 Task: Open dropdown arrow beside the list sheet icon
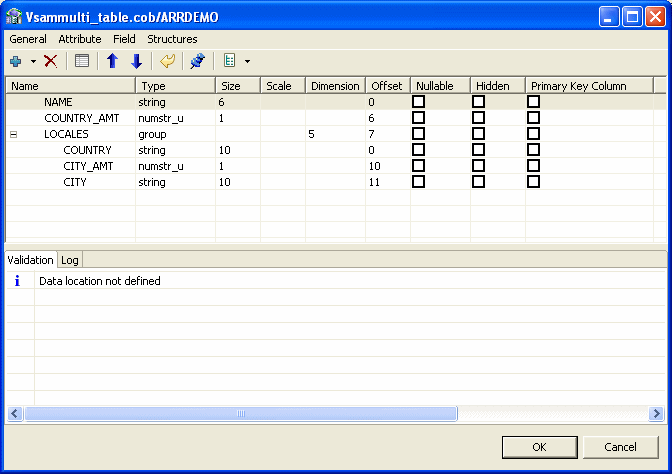coord(247,62)
